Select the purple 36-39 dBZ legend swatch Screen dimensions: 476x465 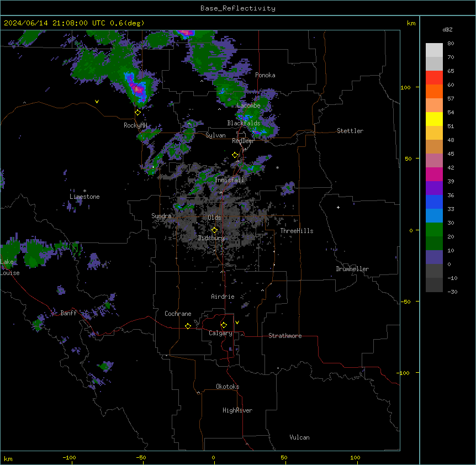coord(434,188)
